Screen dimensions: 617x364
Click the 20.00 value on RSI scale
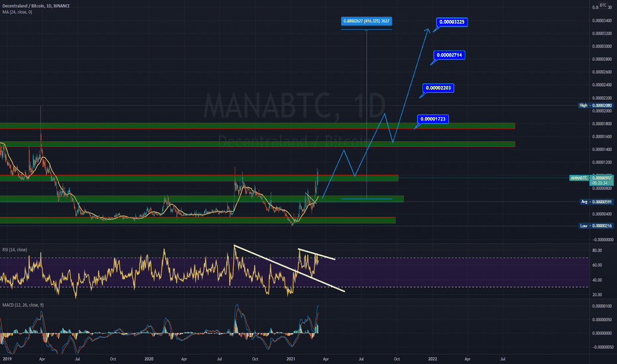click(597, 295)
